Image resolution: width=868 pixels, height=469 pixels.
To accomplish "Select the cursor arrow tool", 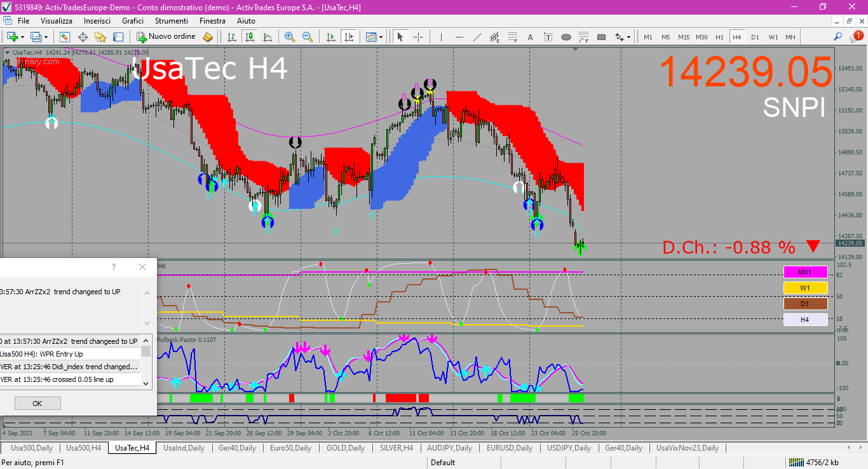I will 400,37.
